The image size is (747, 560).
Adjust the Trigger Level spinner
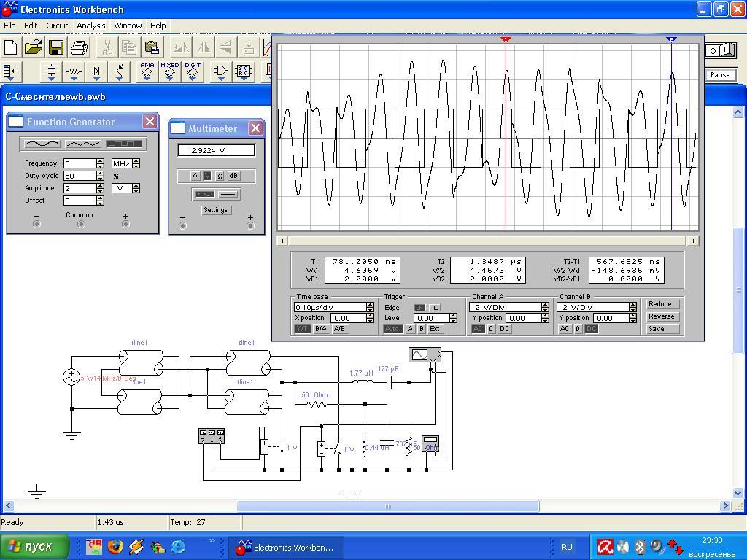click(x=454, y=318)
